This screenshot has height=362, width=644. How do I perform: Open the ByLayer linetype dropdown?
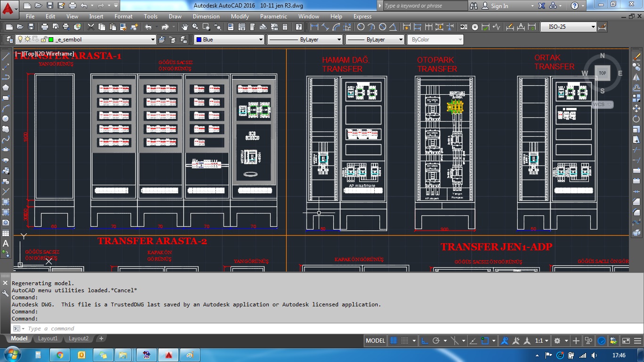point(305,40)
